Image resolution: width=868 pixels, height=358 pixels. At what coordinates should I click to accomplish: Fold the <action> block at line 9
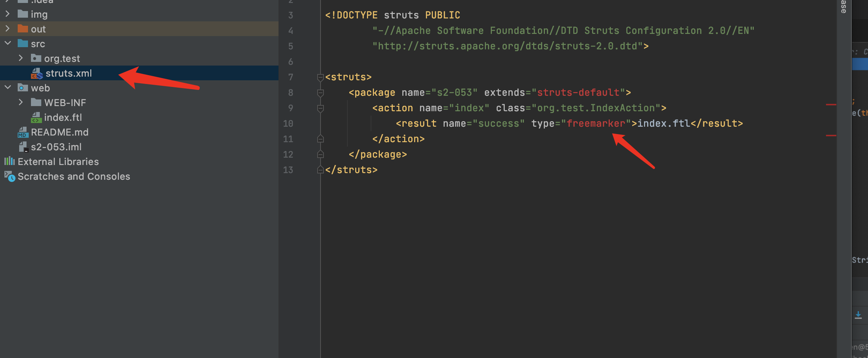coord(321,108)
